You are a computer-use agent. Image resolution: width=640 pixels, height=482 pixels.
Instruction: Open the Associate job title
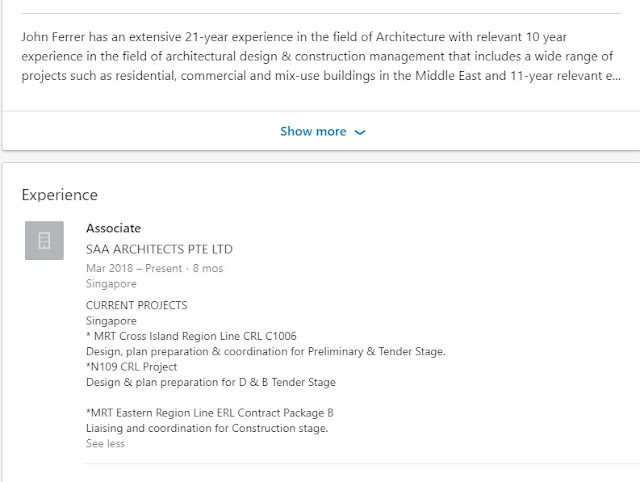[x=113, y=228]
